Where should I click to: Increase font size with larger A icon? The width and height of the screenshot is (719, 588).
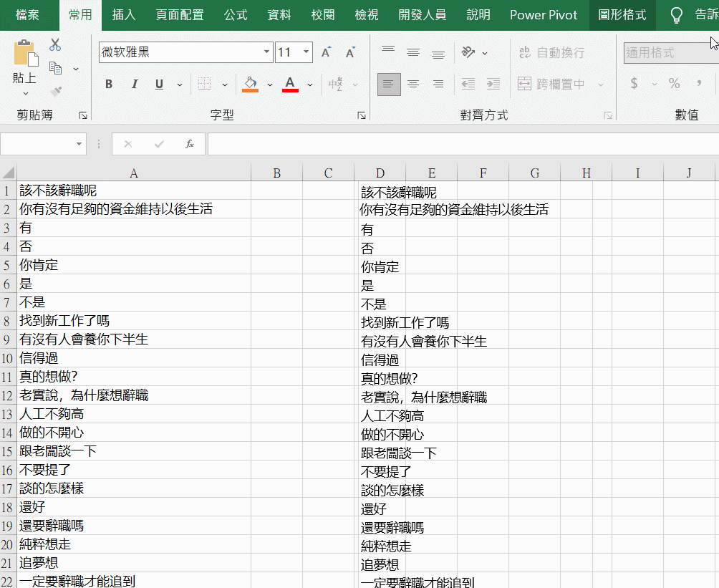pyautogui.click(x=326, y=52)
